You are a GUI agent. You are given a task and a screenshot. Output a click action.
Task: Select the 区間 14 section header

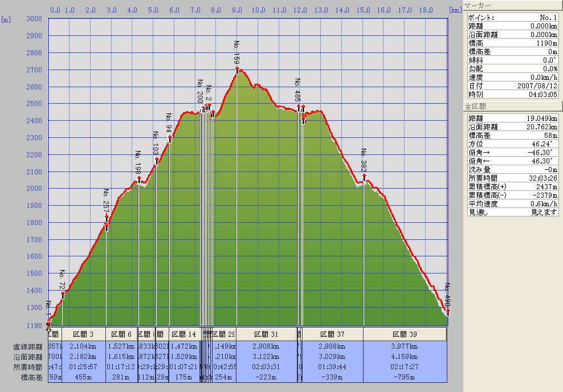click(x=183, y=334)
